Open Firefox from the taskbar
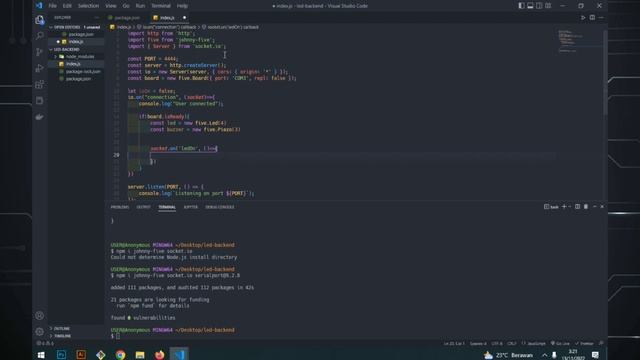This screenshot has height=360, width=640. click(x=159, y=355)
